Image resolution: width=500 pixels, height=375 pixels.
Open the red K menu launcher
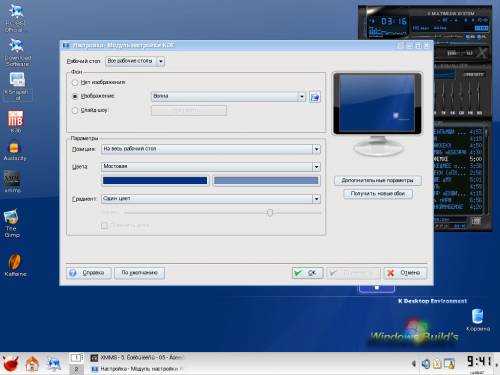click(10, 364)
